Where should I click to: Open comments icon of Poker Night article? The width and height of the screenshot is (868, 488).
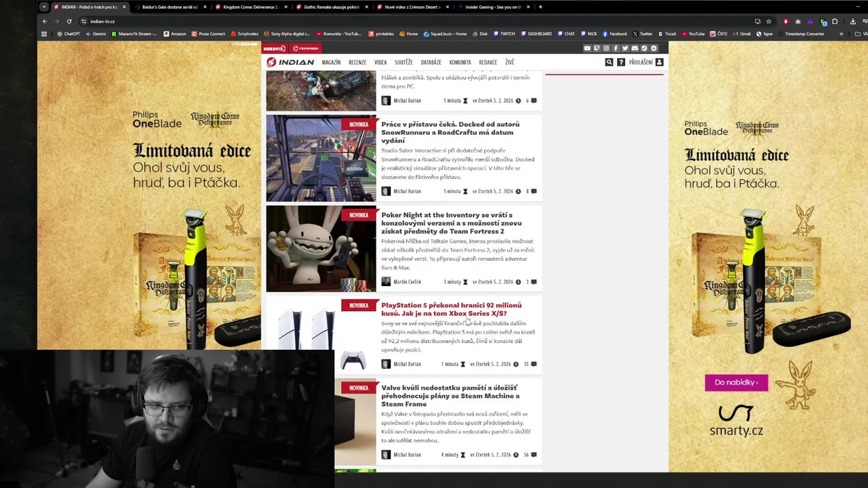click(x=534, y=282)
